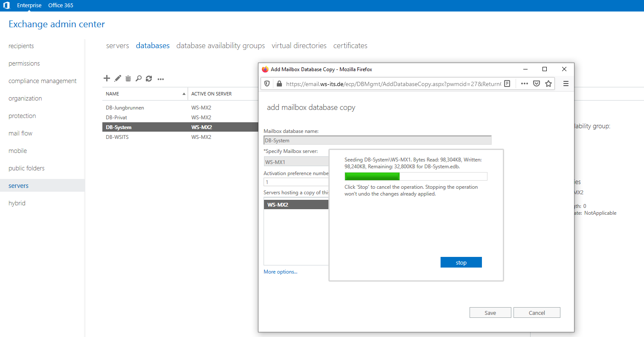This screenshot has height=337, width=644.
Task: Toggle Firefox reader view icon
Action: [507, 84]
